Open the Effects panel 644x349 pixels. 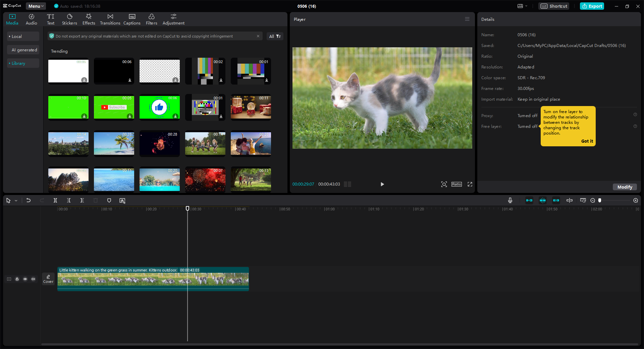click(x=89, y=19)
